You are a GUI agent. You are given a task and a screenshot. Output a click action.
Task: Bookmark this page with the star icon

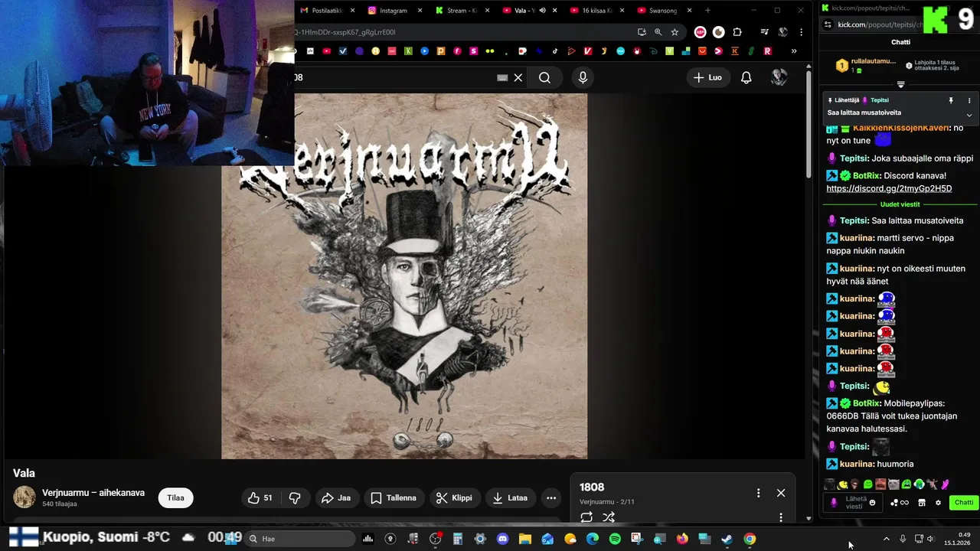(x=675, y=32)
